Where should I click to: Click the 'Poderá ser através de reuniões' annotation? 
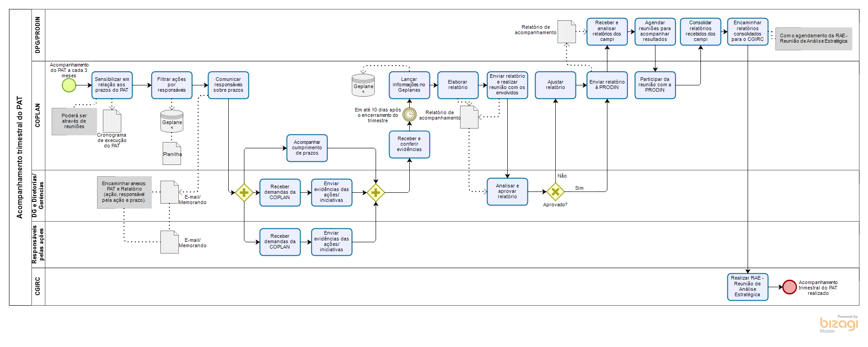tap(74, 121)
